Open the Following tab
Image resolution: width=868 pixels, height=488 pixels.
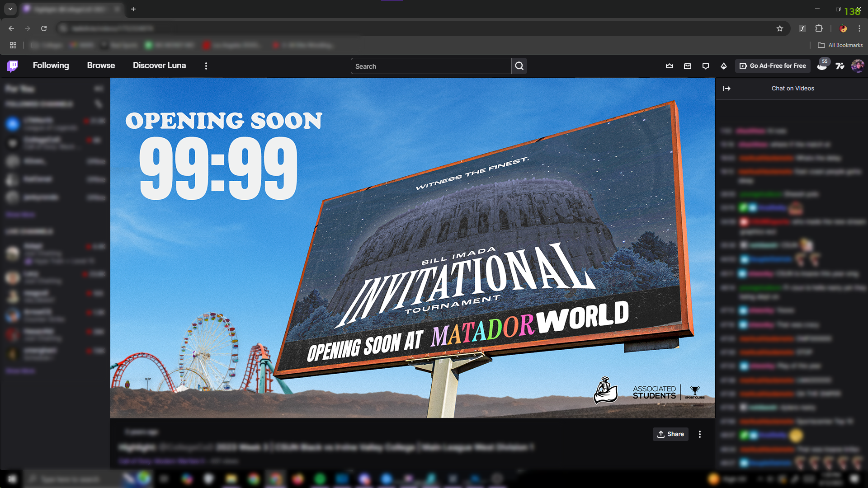coord(51,66)
